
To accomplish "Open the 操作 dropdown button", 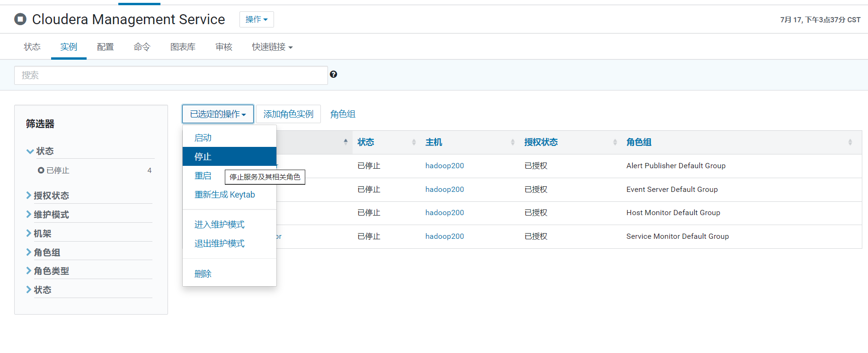I will coord(257,19).
